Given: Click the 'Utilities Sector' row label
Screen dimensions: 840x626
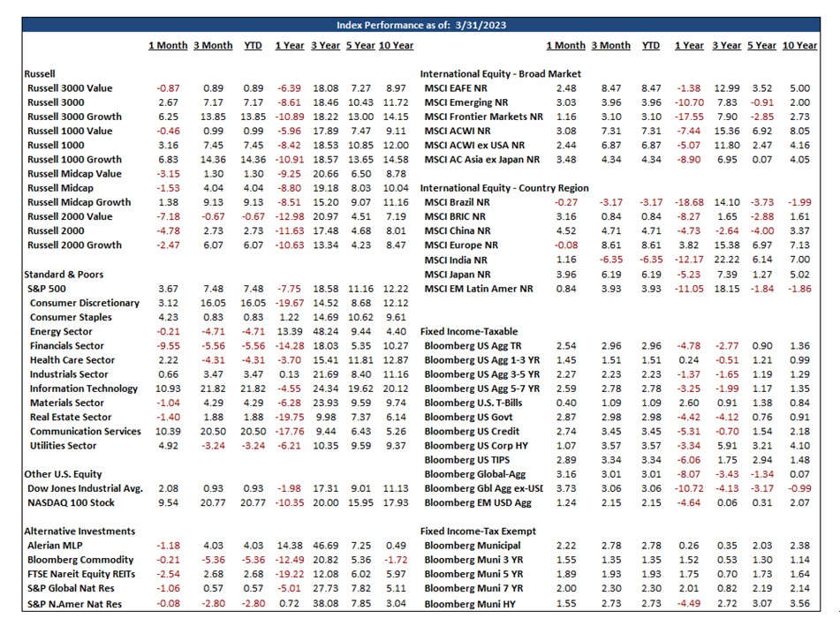Looking at the screenshot, I should point(64,446).
